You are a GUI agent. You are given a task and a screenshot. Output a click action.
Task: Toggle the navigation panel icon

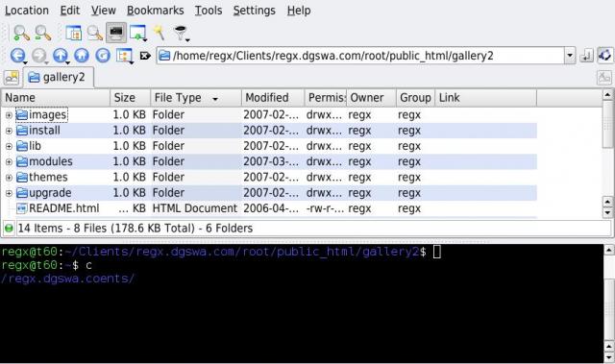click(73, 34)
